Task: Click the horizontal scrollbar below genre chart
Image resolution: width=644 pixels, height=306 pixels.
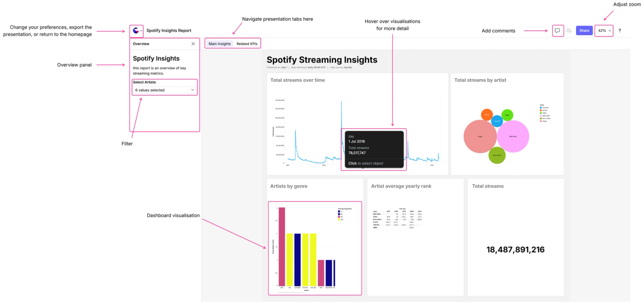Action: click(291, 292)
